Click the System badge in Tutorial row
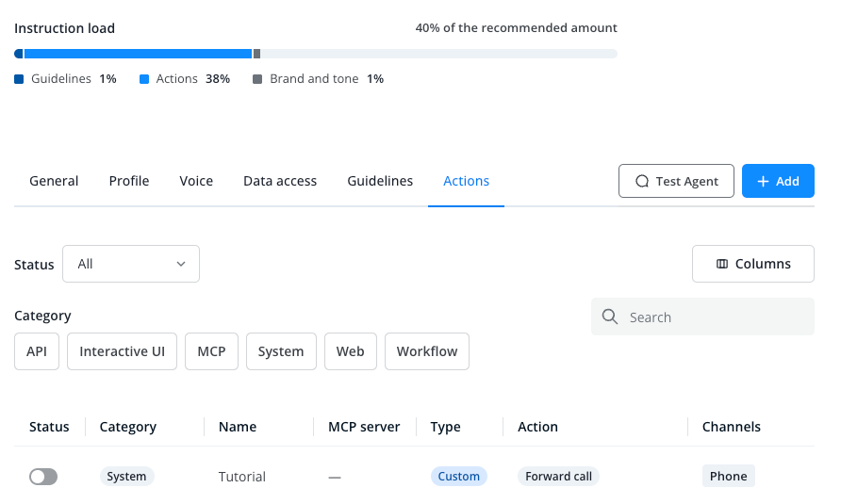 (x=126, y=476)
